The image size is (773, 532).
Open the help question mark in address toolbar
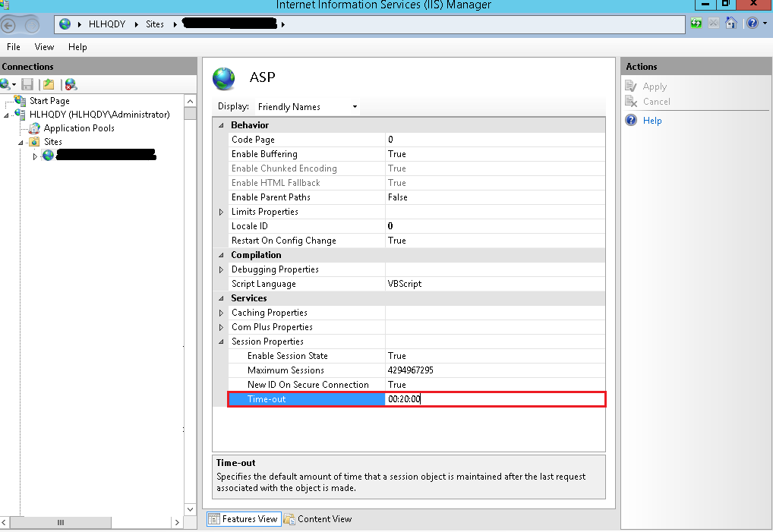tap(752, 24)
